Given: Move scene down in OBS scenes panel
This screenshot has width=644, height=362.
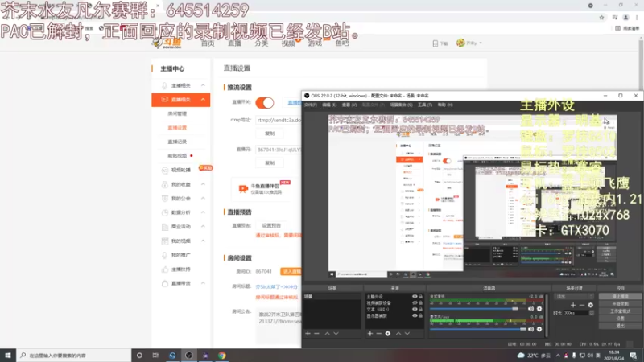Looking at the screenshot, I should click(336, 334).
